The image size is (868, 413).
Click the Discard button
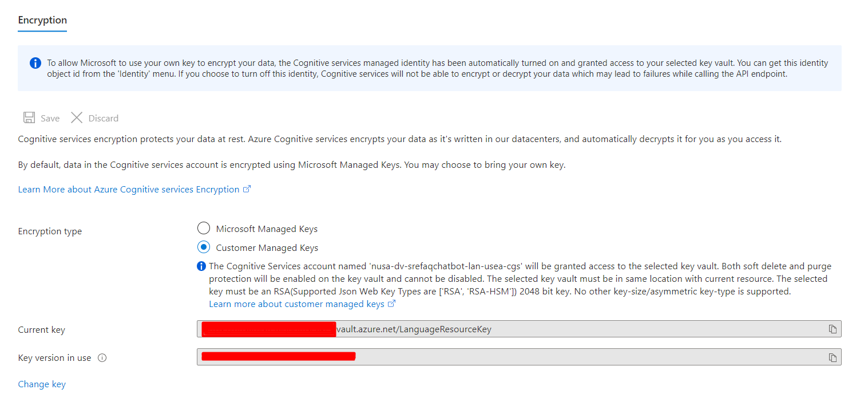94,117
